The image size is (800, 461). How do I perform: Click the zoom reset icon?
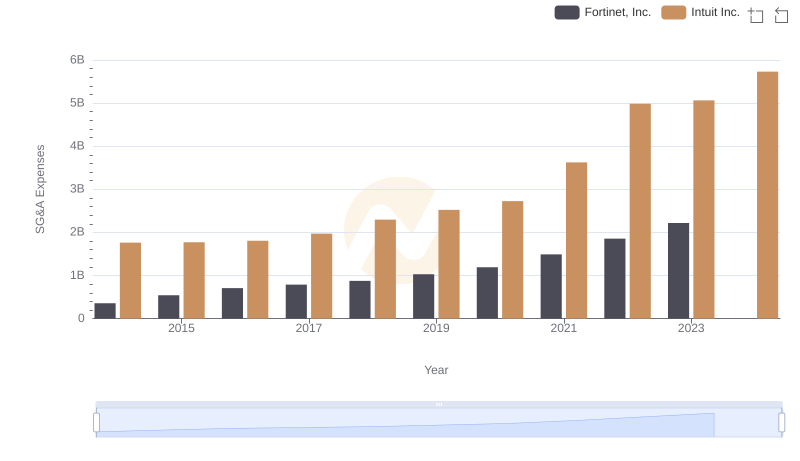pyautogui.click(x=781, y=15)
